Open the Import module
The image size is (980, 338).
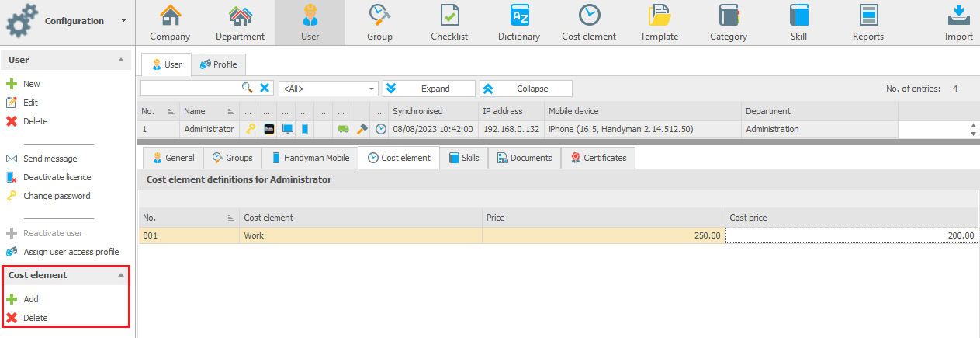[x=959, y=23]
